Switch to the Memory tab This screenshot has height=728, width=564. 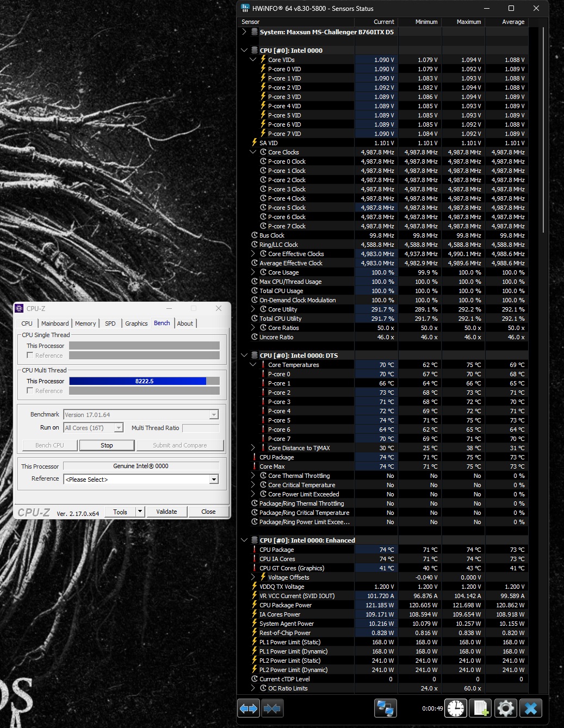[x=85, y=323]
